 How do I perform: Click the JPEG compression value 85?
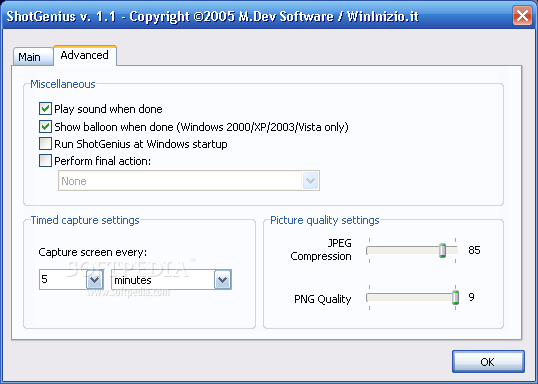coord(474,250)
